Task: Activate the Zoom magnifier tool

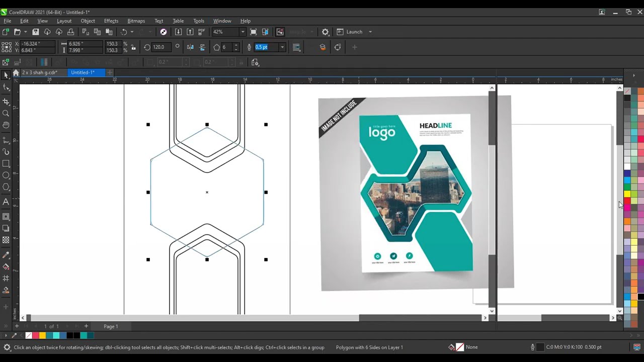Action: 6,113
